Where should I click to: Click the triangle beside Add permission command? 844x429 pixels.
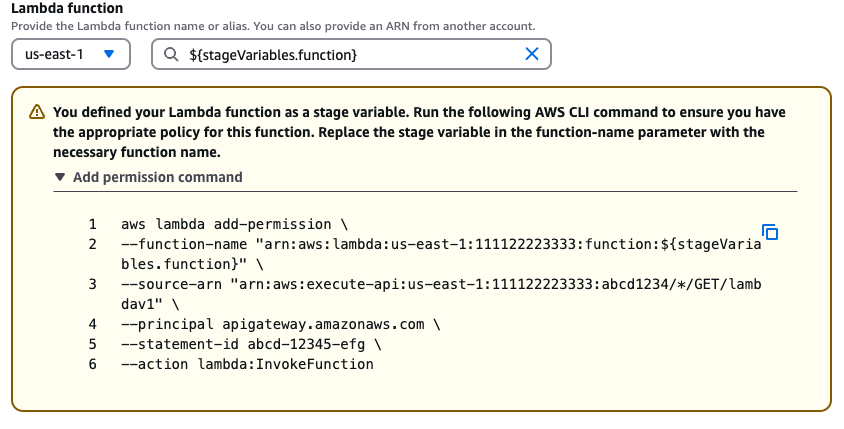click(x=60, y=177)
